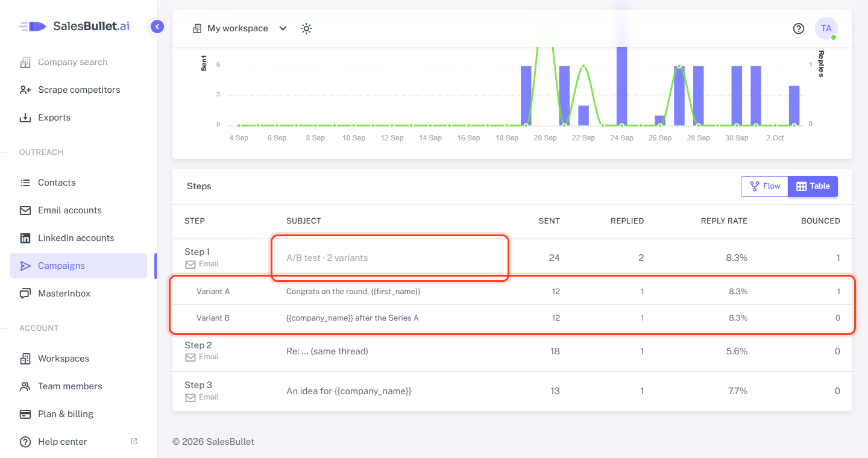This screenshot has width=868, height=458.
Task: Click the Exports download icon
Action: [x=25, y=118]
